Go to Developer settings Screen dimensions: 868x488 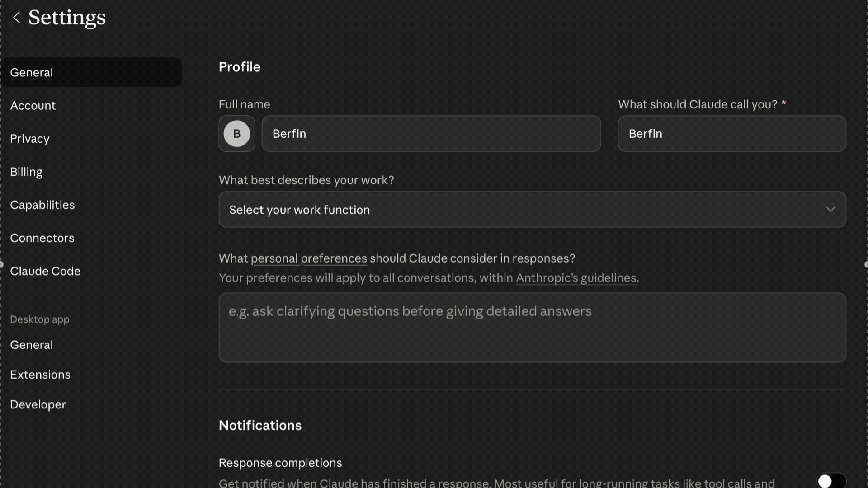(x=38, y=404)
